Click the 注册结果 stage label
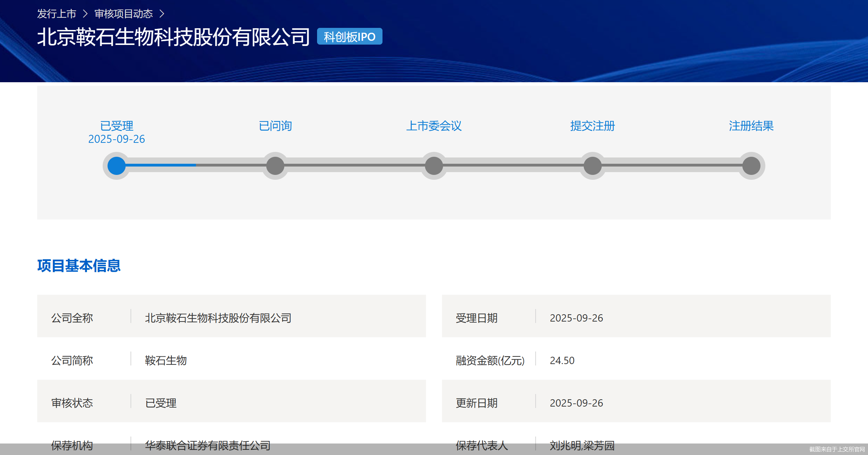Viewport: 868px width, 455px height. [x=751, y=126]
